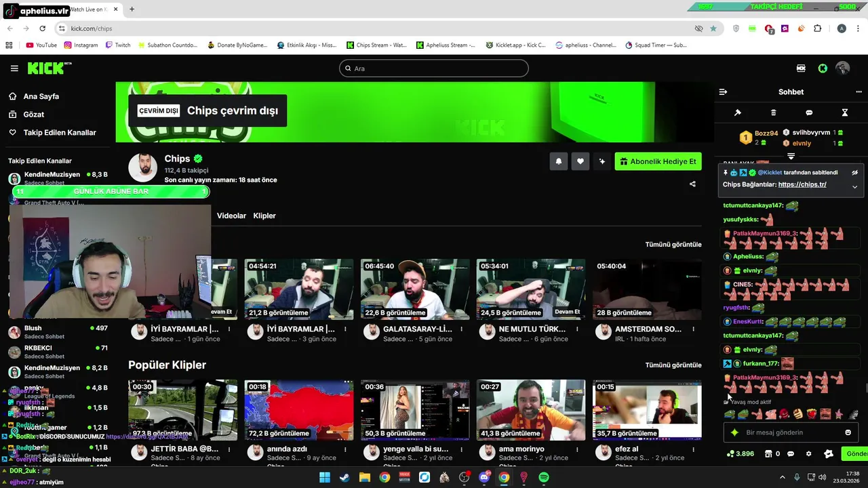Reload the page in Chrome

coord(42,28)
